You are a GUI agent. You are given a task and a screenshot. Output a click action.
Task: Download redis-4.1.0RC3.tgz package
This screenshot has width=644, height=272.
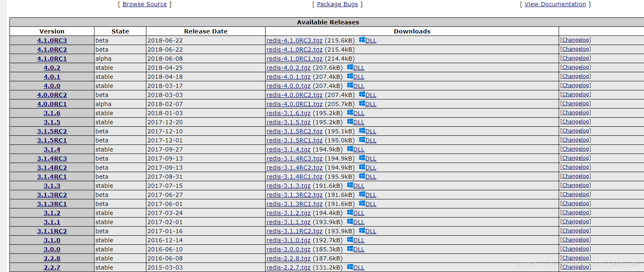click(294, 40)
